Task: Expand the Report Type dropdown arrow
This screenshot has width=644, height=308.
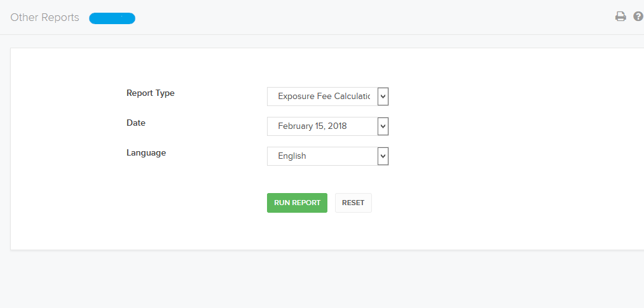Action: click(x=383, y=97)
